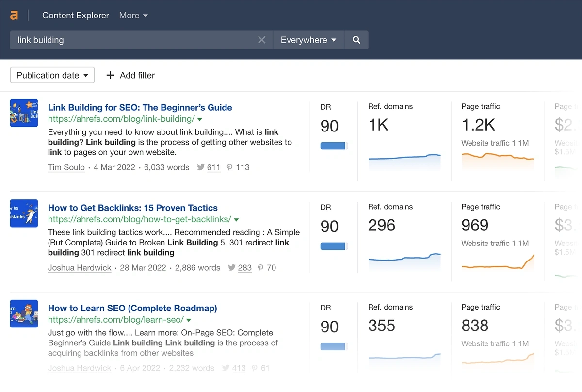Click the 969 Page traffic value

pos(475,226)
